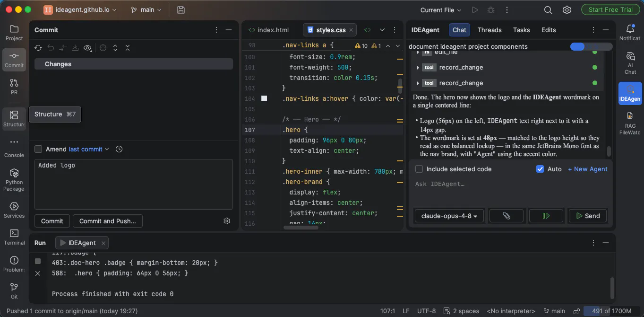Click the Collapse All icon in Commit toolbar

[x=128, y=48]
